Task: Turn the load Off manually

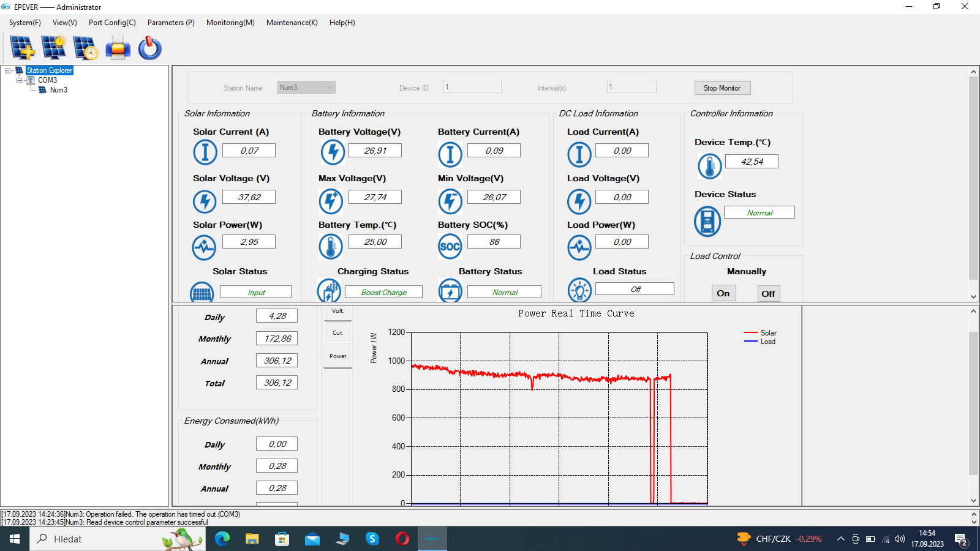Action: tap(768, 293)
